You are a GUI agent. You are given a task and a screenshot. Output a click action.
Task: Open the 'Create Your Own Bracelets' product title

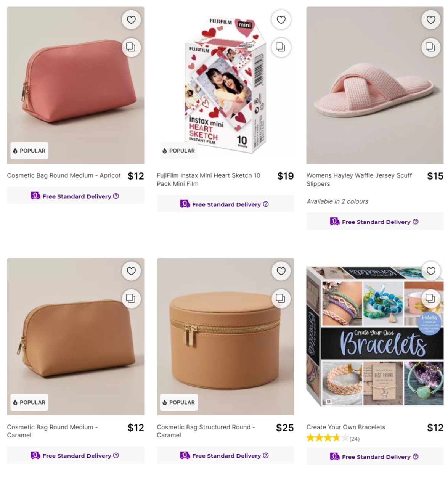[345, 427]
